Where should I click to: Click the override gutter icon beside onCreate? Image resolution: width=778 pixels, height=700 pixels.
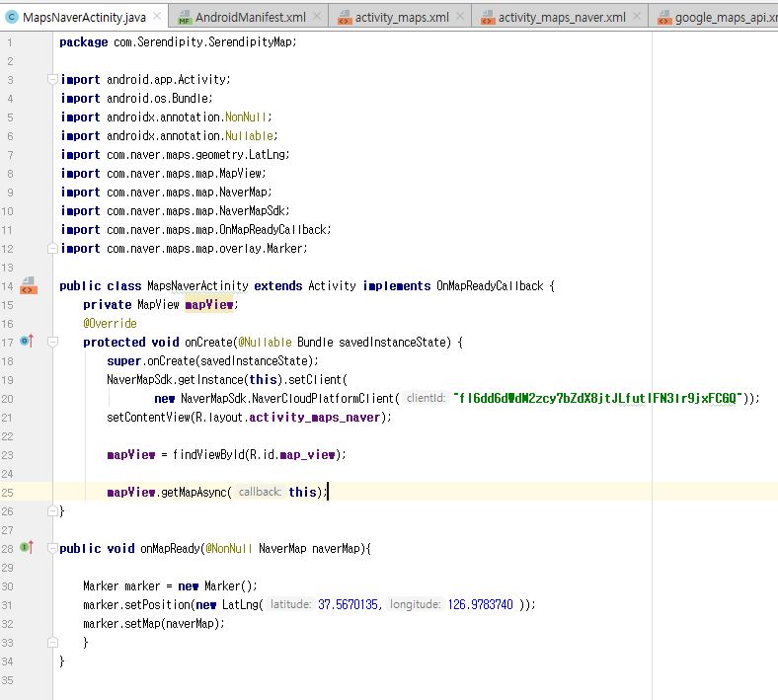pos(27,342)
